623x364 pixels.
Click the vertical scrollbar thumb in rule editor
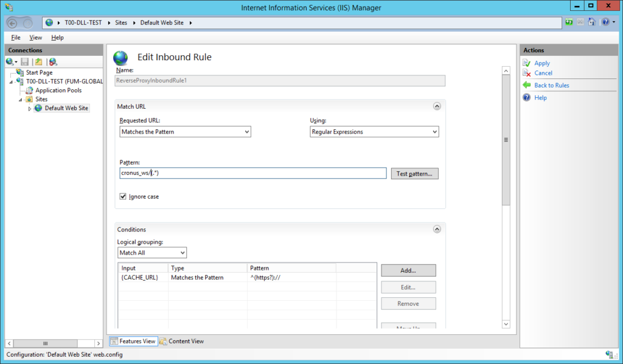click(x=506, y=140)
